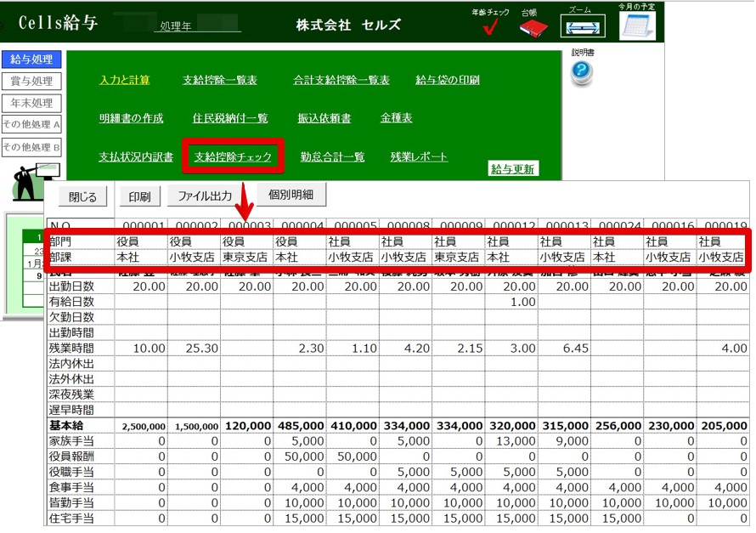Switch to the 賞与処理 tab
Viewport: 756px width, 533px height.
pyautogui.click(x=31, y=82)
